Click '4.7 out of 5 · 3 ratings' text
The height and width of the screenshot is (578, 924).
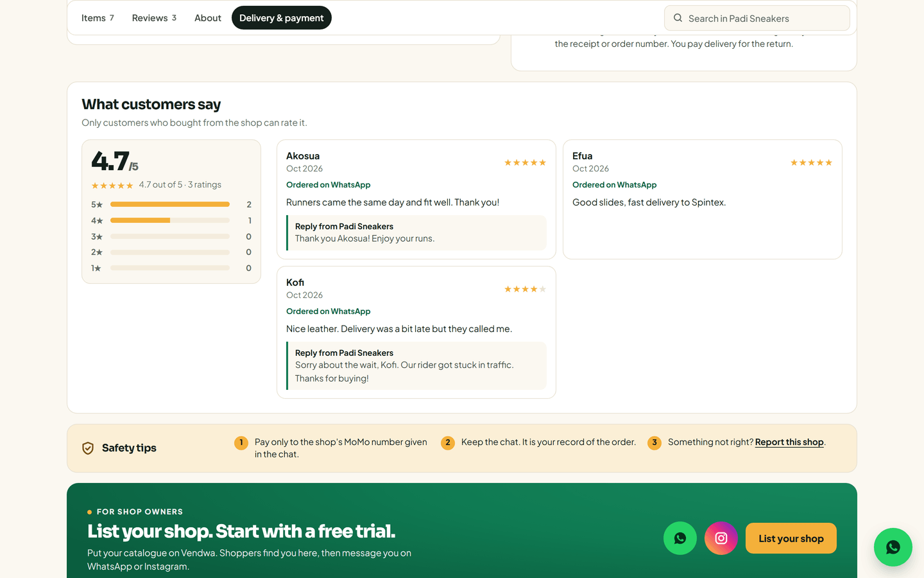(180, 185)
